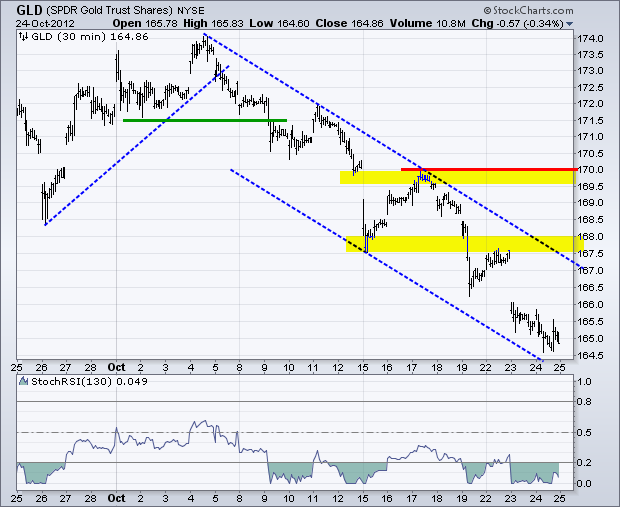Click the 1.0 level label on StochRSI scale
This screenshot has height=507, width=620.
[584, 382]
